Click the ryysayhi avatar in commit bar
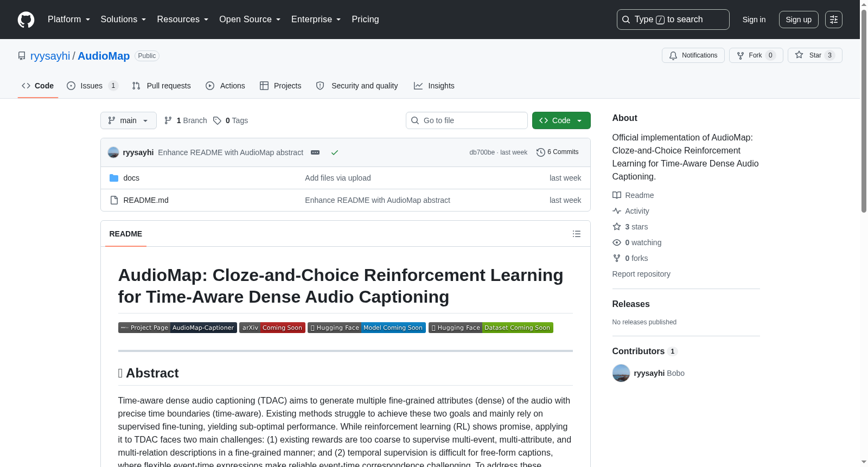This screenshot has height=467, width=868. (113, 152)
